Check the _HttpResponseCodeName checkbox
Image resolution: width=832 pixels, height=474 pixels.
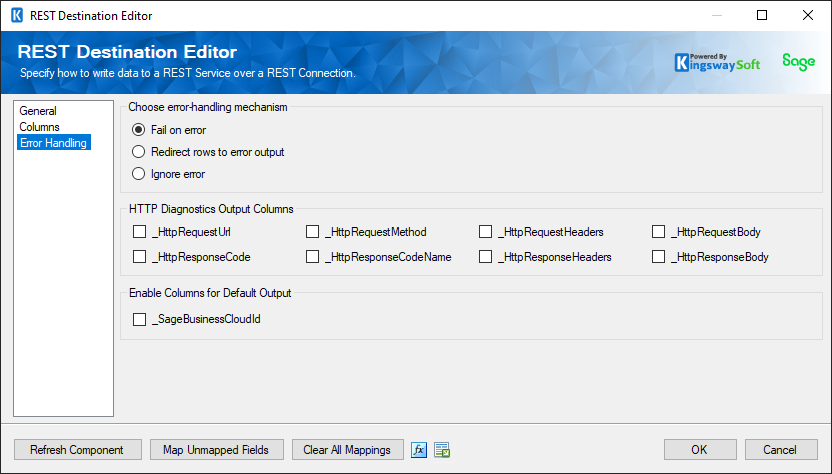tap(313, 257)
